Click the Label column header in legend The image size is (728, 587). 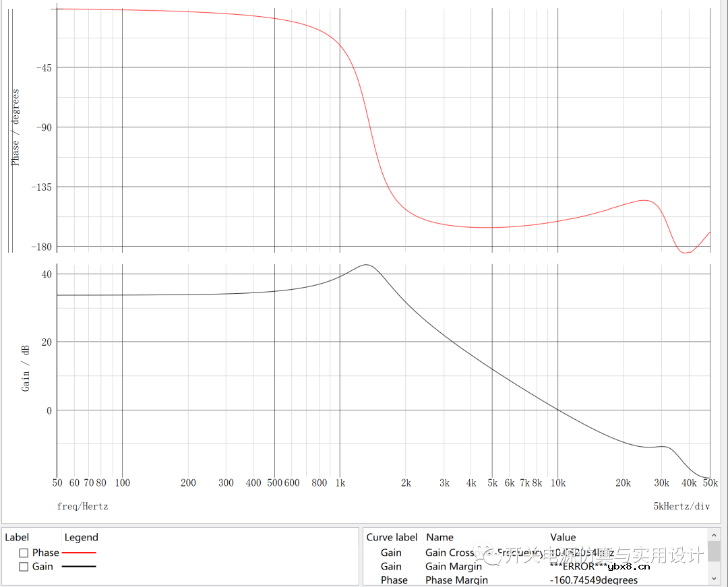click(17, 537)
